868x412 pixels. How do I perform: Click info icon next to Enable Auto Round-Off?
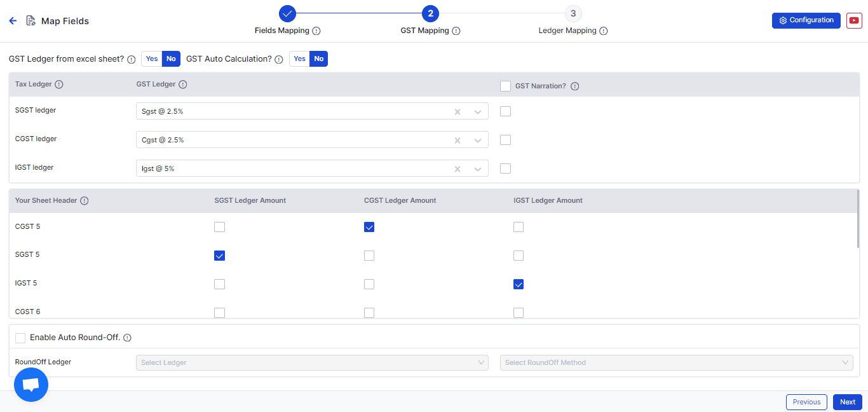(128, 338)
